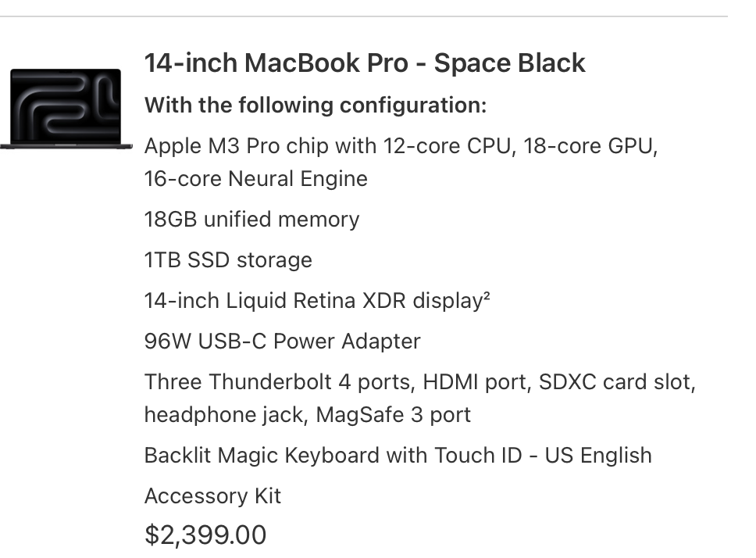Select the 18GB unified memory line
Viewport: 756px width, 558px height.
tap(251, 220)
